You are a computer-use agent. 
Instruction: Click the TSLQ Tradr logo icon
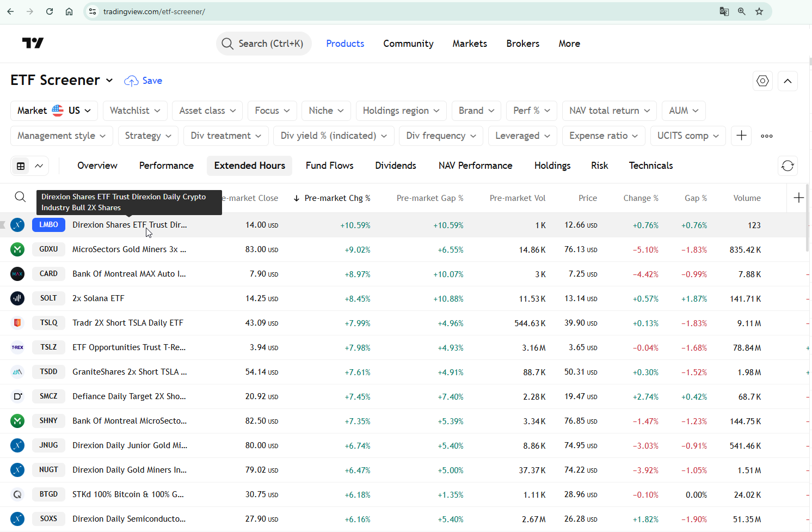[17, 323]
